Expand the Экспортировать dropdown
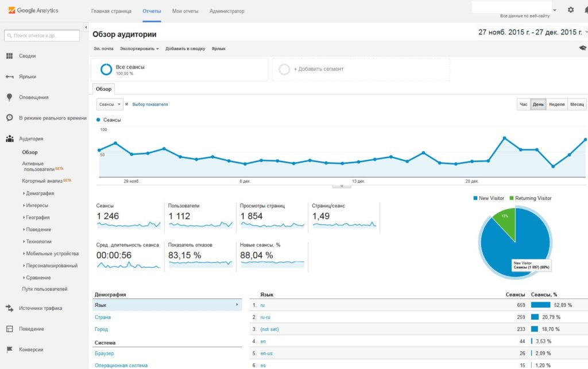This screenshot has width=588, height=369. (139, 49)
